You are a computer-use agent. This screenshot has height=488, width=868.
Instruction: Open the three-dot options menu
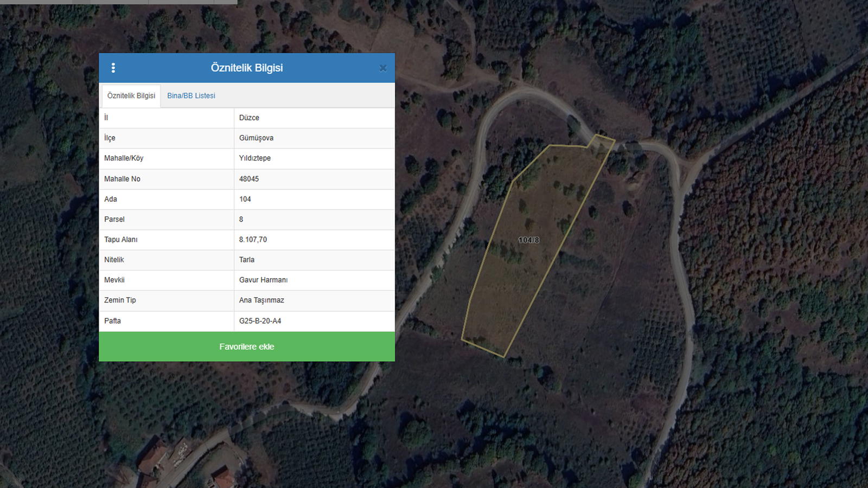point(113,68)
